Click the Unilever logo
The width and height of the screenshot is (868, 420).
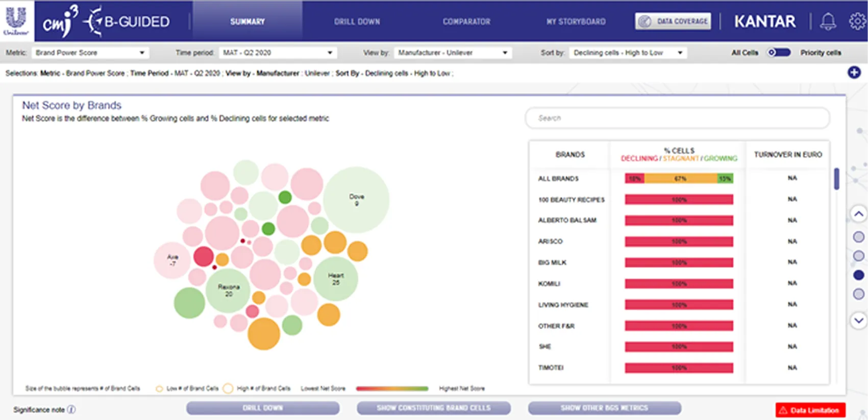[16, 20]
